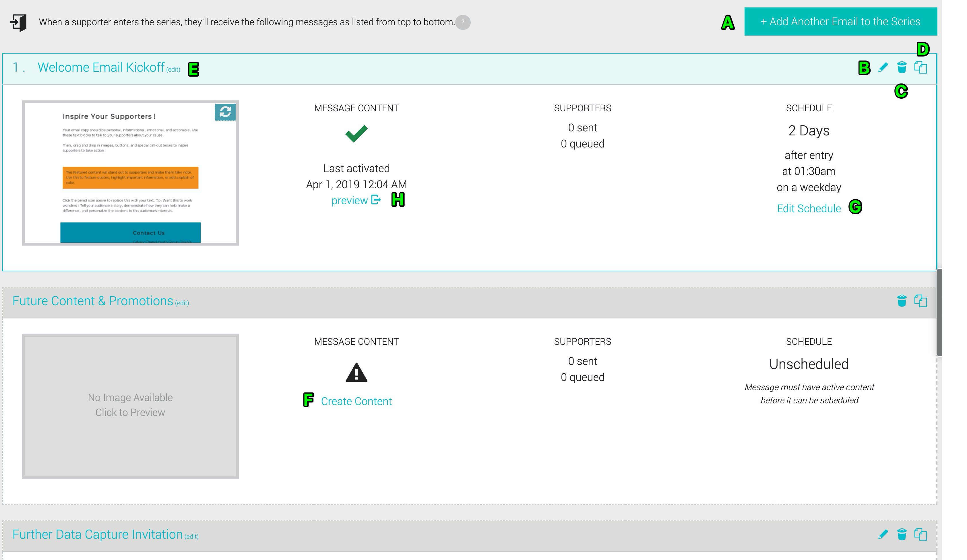The image size is (967, 560).
Task: Delete the Further Data Capture Invitation message
Action: coord(902,534)
